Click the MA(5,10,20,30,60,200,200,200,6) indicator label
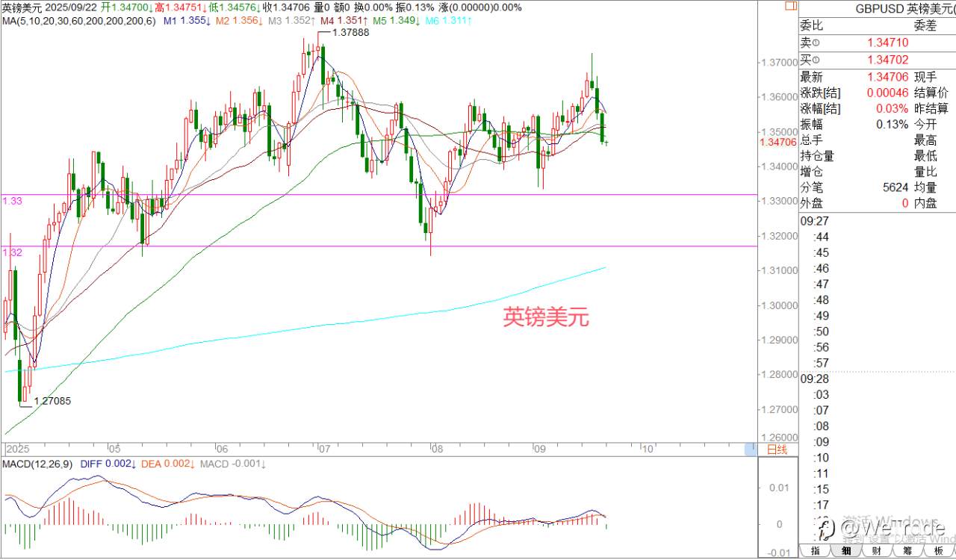 [79, 20]
